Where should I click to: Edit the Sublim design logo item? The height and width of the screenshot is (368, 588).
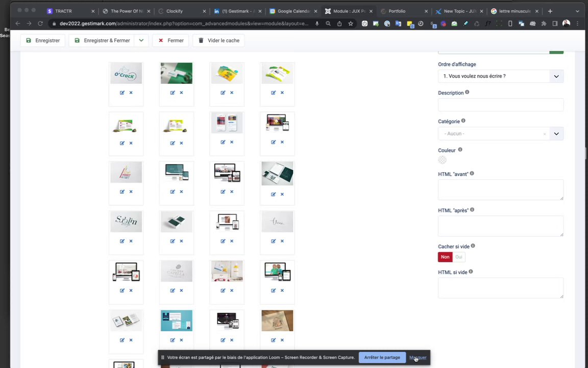122,241
